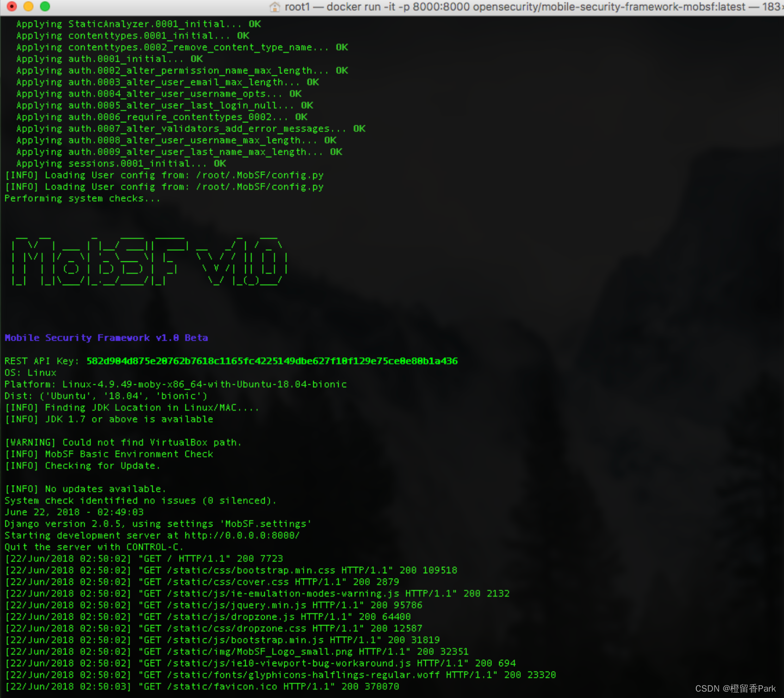Click 'Applying auth.0003_alter_user_email_max_length' line
Image resolution: width=784 pixels, height=698 pixels.
[x=168, y=82]
